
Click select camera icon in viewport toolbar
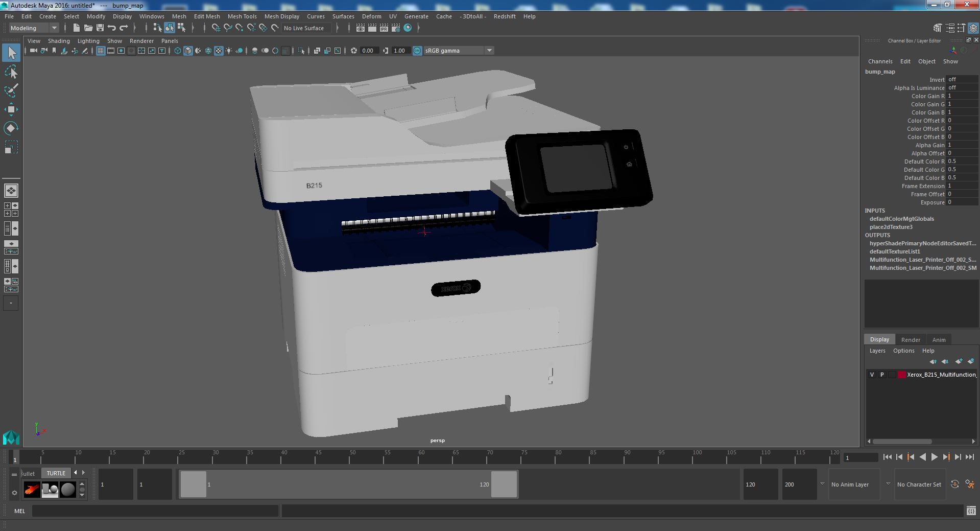point(33,51)
